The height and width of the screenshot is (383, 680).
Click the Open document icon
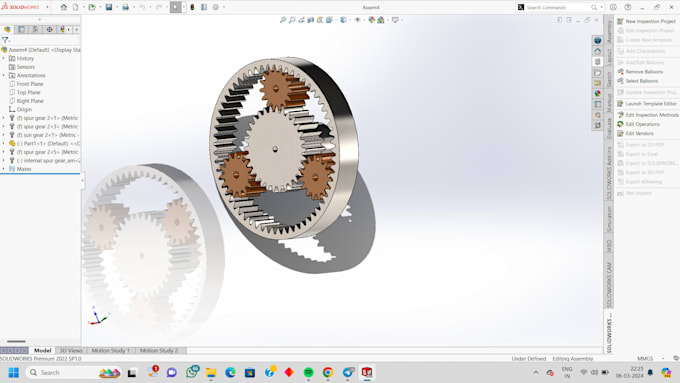(x=92, y=7)
